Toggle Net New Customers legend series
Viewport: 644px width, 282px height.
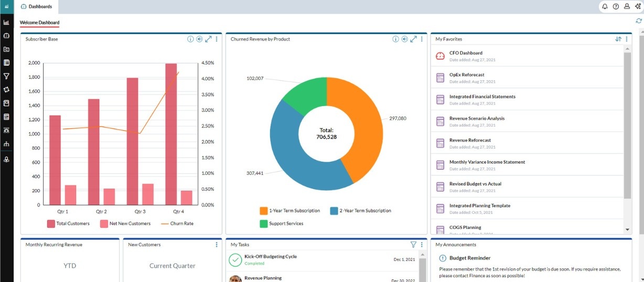(125, 223)
